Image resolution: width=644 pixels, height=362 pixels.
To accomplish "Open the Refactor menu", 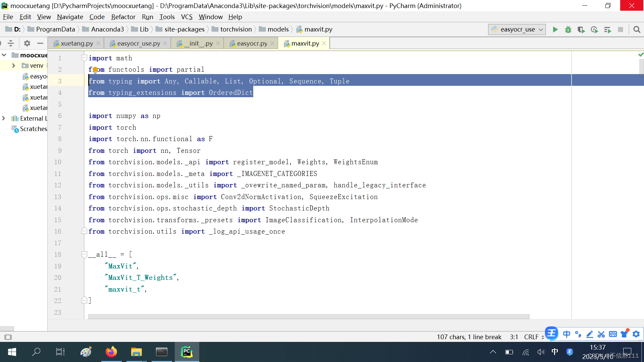I will click(x=123, y=17).
